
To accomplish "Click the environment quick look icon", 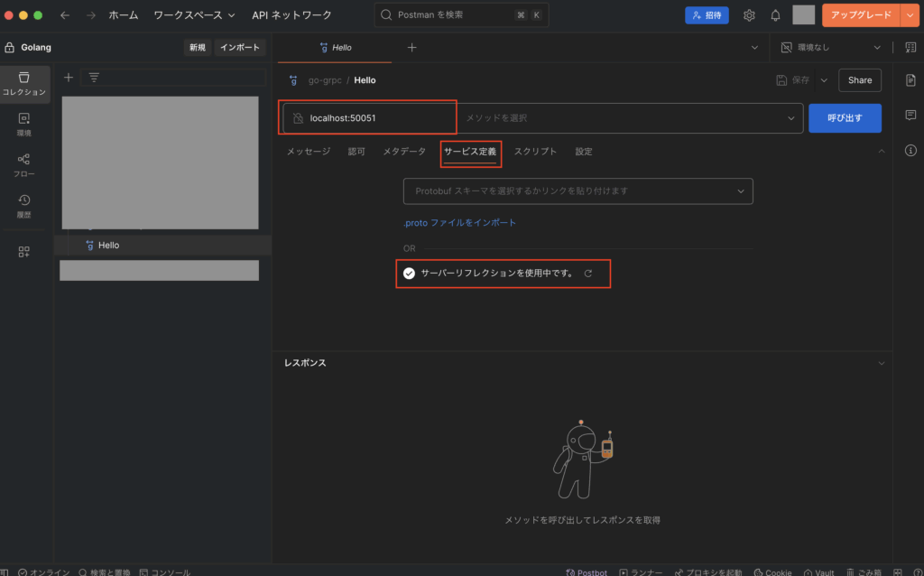I will pos(910,47).
